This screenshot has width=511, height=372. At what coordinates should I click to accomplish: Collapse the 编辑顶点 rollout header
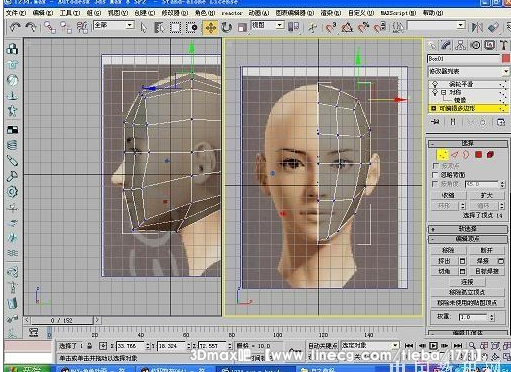point(468,239)
